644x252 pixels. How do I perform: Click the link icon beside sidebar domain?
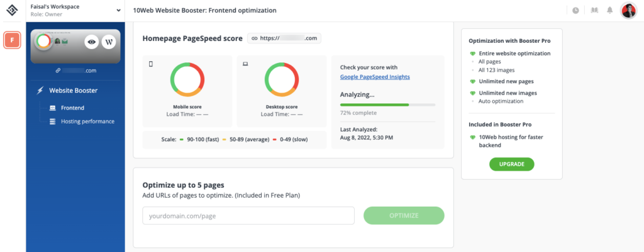pos(58,71)
